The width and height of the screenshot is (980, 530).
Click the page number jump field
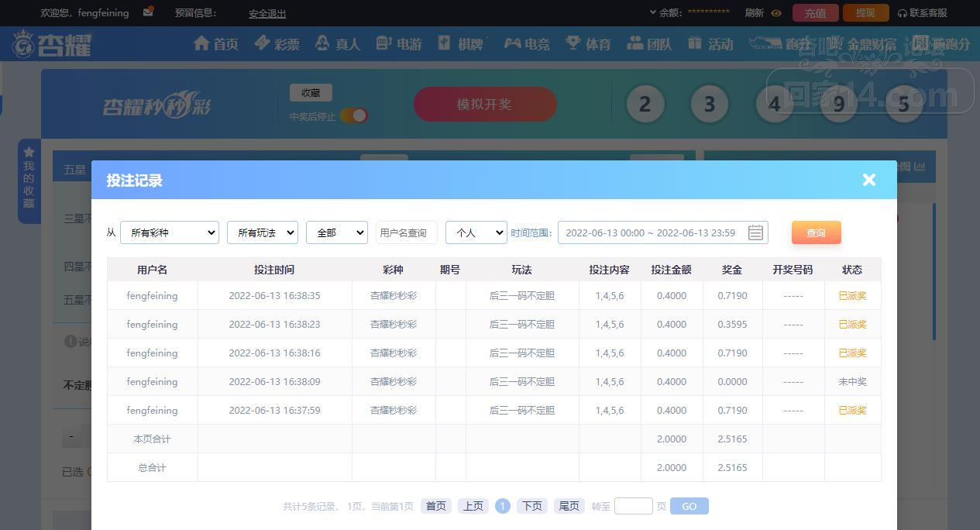coord(633,506)
